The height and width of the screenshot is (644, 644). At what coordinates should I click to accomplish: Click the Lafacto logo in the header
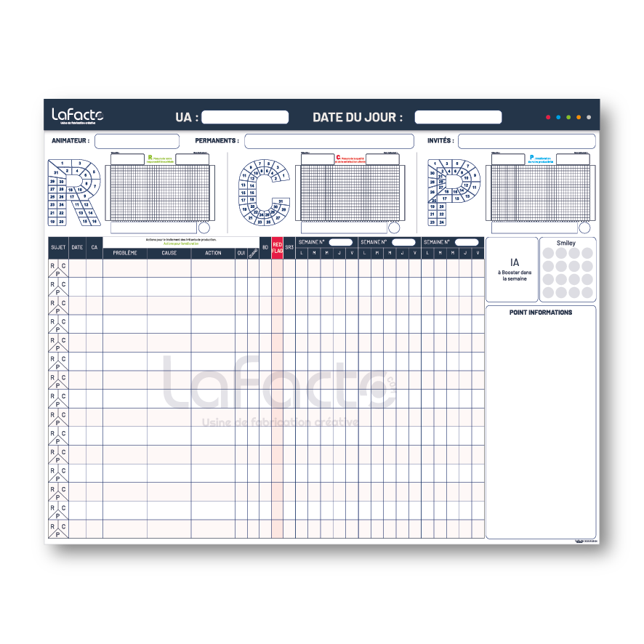click(x=76, y=115)
